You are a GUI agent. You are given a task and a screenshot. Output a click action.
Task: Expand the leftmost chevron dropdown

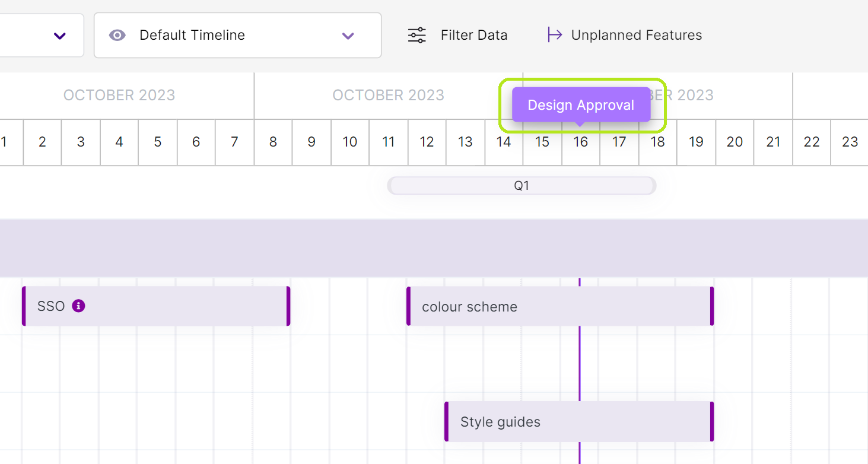[59, 35]
